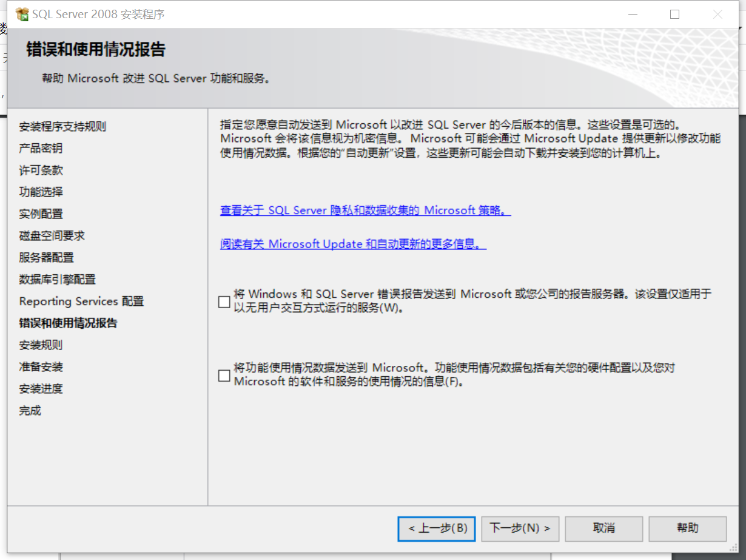
Task: Select 安装程序支持规则 step in sidebar
Action: pos(62,126)
